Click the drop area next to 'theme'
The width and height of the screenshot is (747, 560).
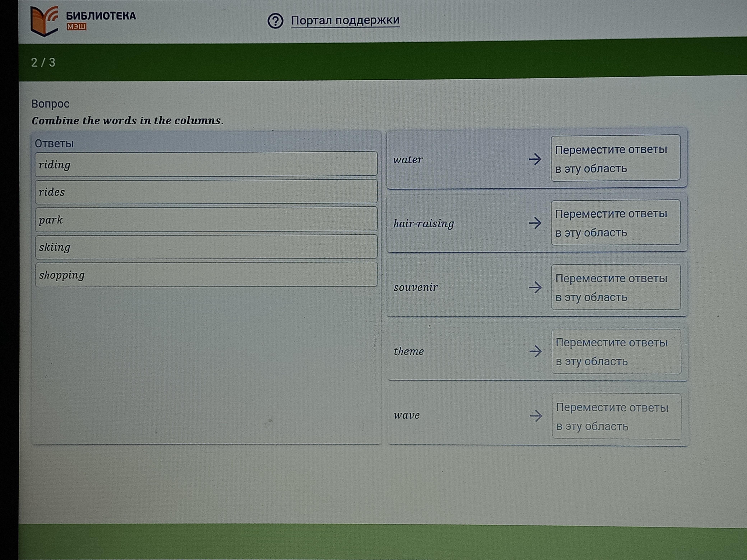coord(616,351)
